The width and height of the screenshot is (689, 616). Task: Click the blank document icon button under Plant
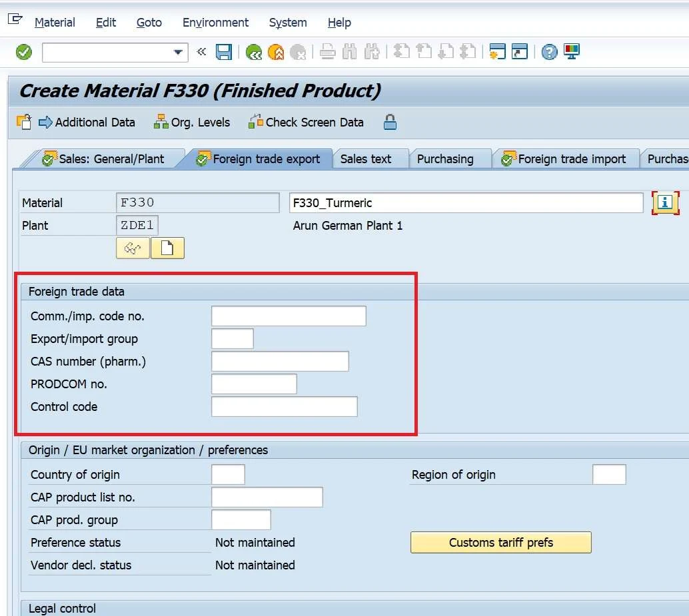[167, 248]
